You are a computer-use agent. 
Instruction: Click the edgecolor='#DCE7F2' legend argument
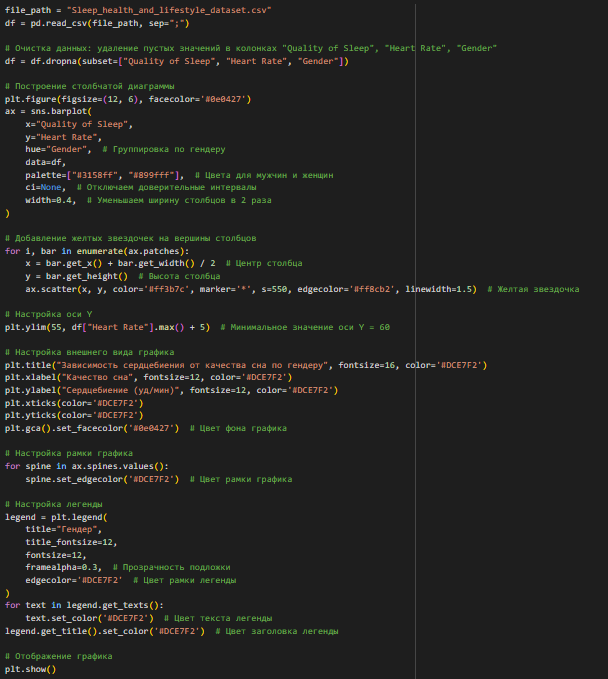click(74, 581)
